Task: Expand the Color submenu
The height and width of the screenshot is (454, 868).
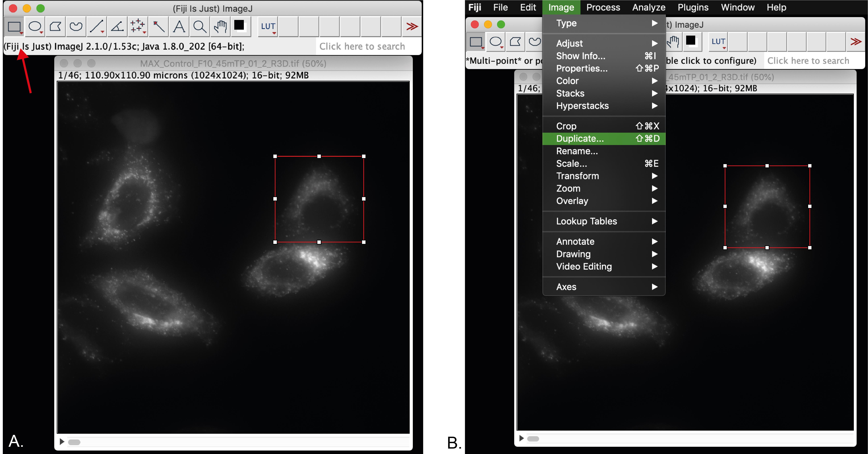Action: point(604,81)
